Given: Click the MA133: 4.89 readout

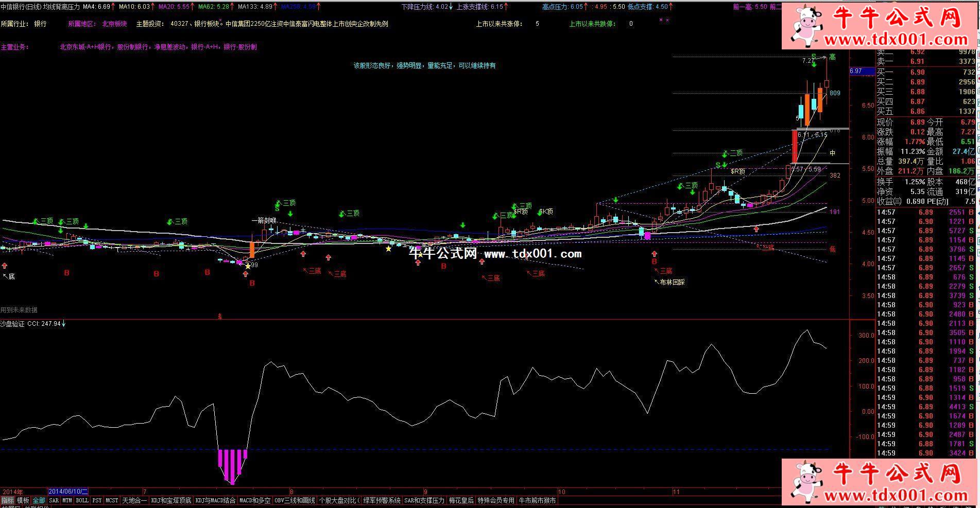Looking at the screenshot, I should click(x=256, y=7).
